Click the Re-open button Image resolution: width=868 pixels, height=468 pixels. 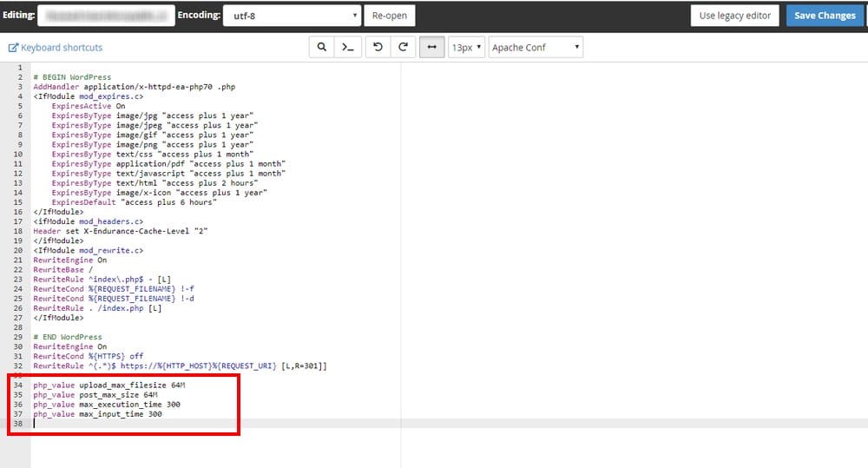pos(390,16)
